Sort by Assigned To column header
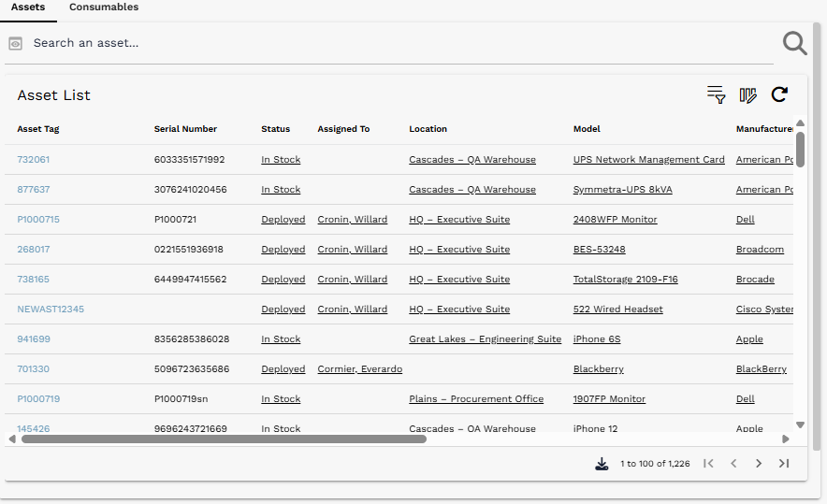Image resolution: width=827 pixels, height=504 pixels. [x=343, y=129]
